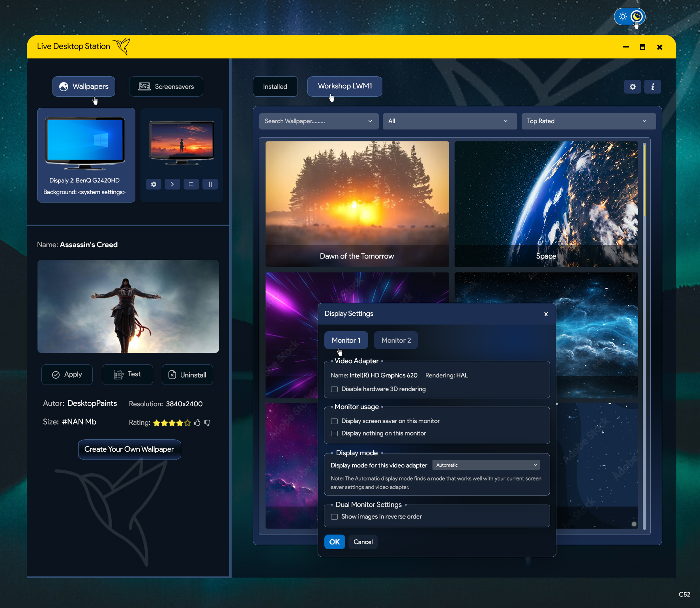Switch to the Monitor 2 tab
Image resolution: width=700 pixels, height=608 pixels.
coord(396,340)
